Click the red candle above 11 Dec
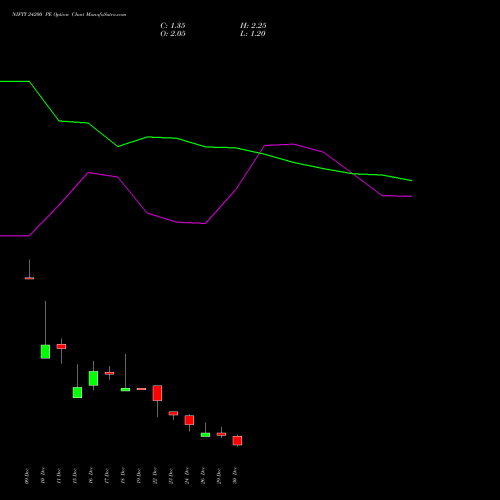The height and width of the screenshot is (500, 500). 61,346
